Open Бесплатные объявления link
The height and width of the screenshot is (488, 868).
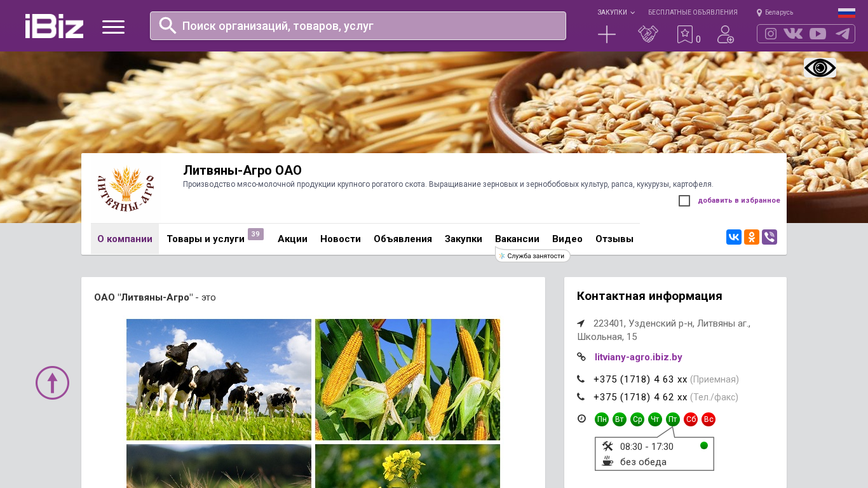tap(693, 13)
